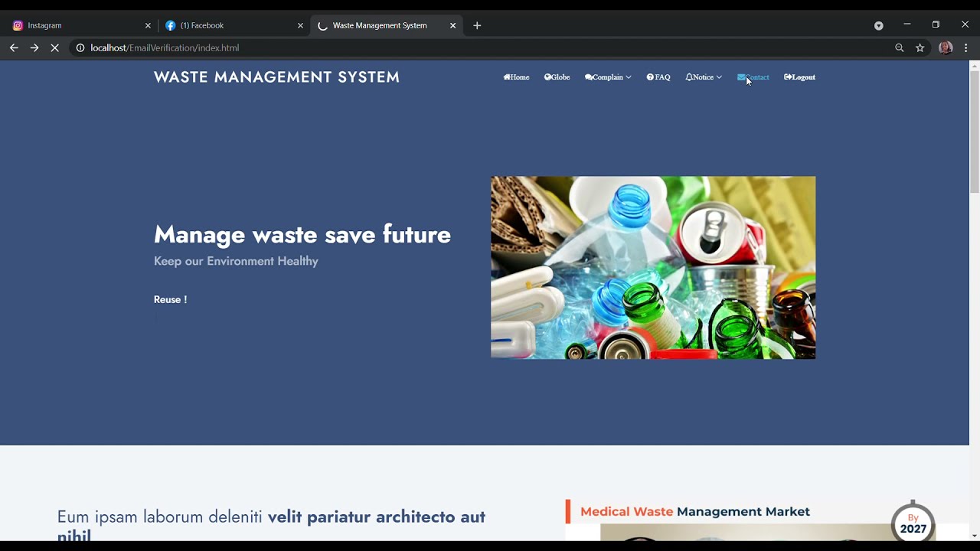The image size is (980, 551).
Task: Click the By 2027 circular badge
Action: coord(913,523)
